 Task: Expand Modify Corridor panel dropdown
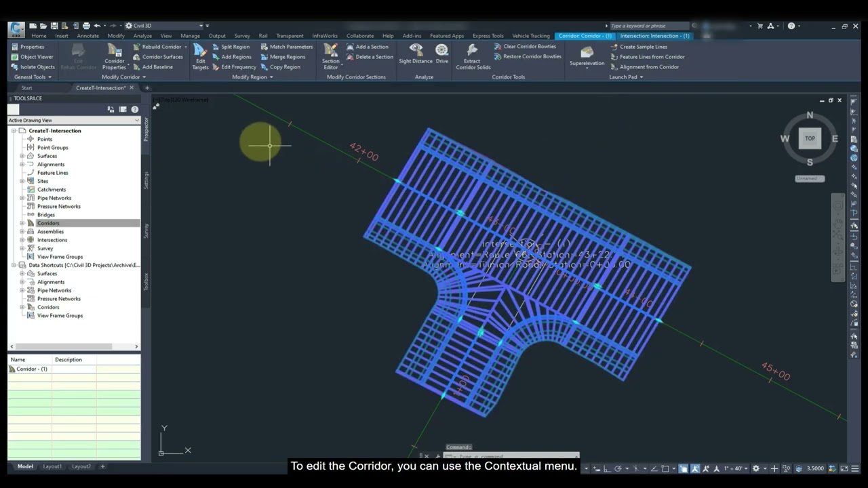pyautogui.click(x=123, y=77)
